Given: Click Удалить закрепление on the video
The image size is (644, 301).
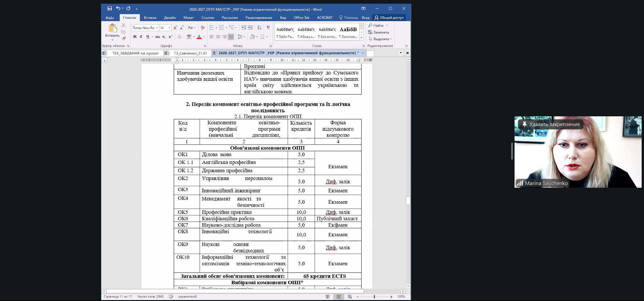Looking at the screenshot, I should tap(554, 124).
